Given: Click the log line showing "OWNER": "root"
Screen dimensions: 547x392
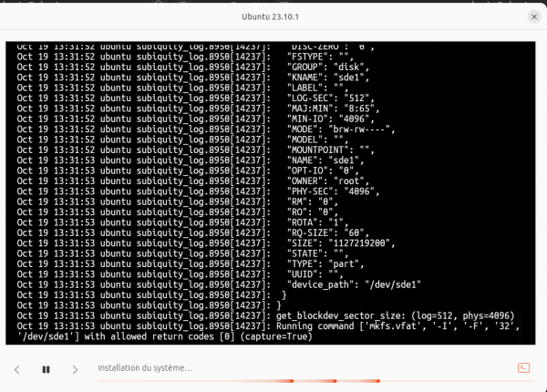Looking at the screenshot, I should [193, 181].
